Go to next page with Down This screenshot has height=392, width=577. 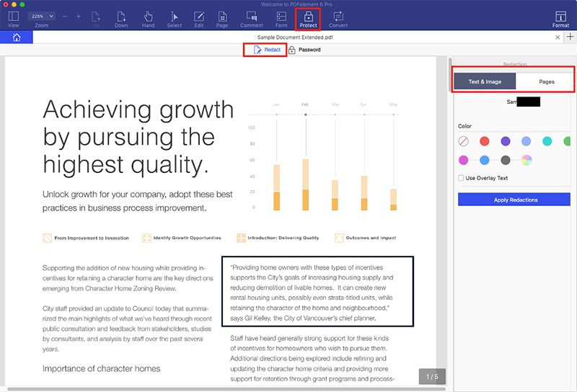coord(121,18)
